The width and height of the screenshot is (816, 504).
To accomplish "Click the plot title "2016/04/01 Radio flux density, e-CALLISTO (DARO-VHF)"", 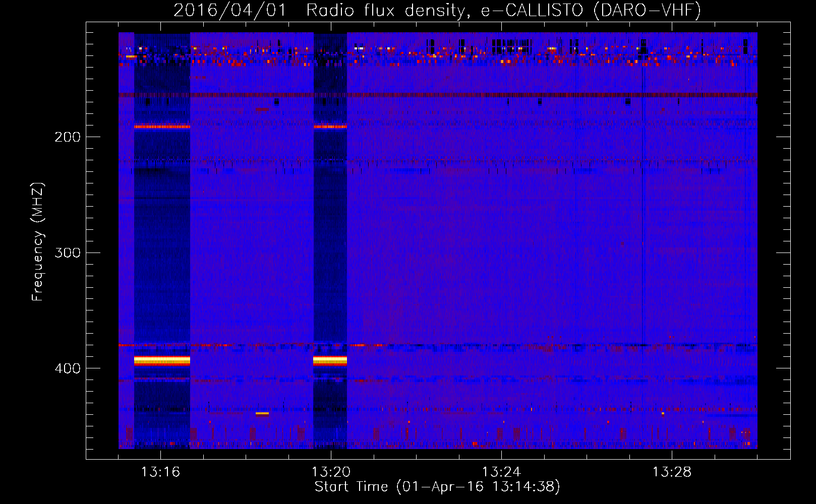I will point(437,10).
